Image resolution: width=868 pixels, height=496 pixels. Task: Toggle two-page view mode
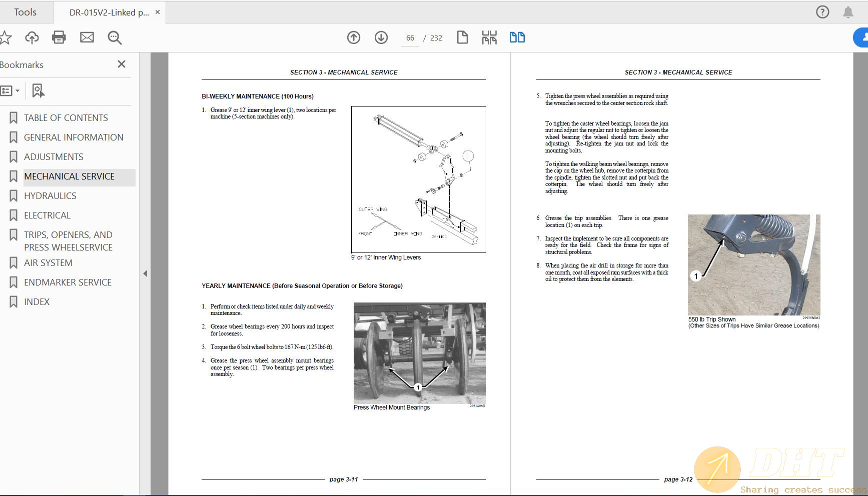(x=517, y=37)
